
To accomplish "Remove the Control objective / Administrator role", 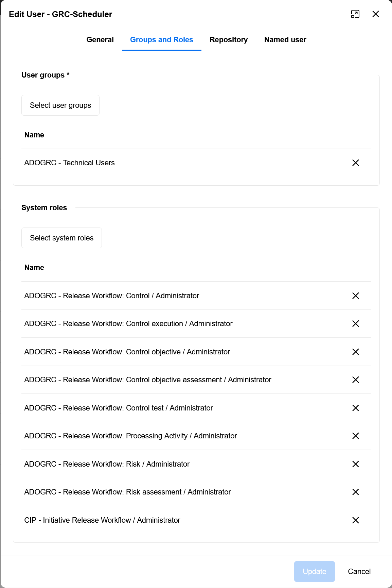I will [x=355, y=352].
